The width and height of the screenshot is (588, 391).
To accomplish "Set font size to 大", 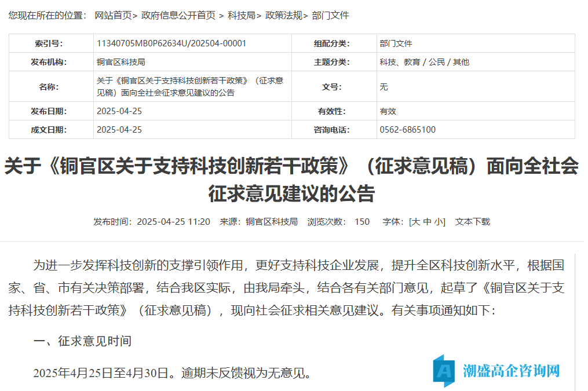I will 416,221.
